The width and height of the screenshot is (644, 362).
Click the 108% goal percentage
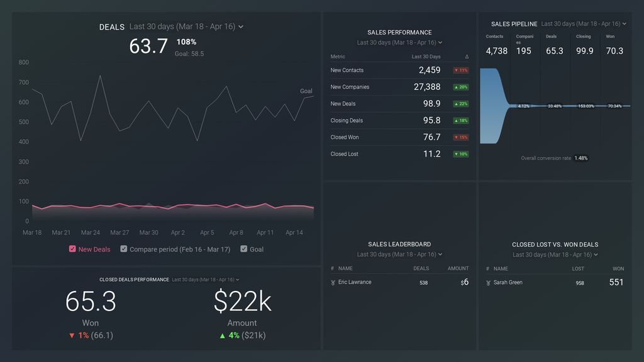click(x=186, y=42)
